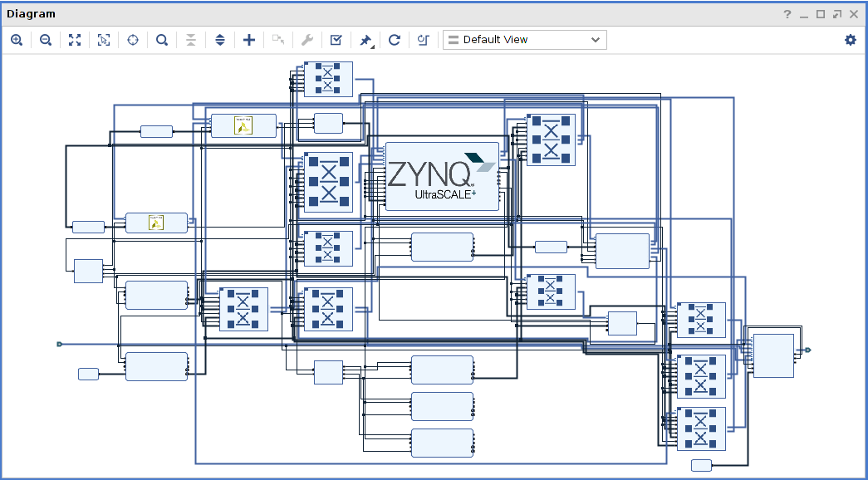Open the diagram search tool
This screenshot has width=868, height=480.
[x=162, y=40]
